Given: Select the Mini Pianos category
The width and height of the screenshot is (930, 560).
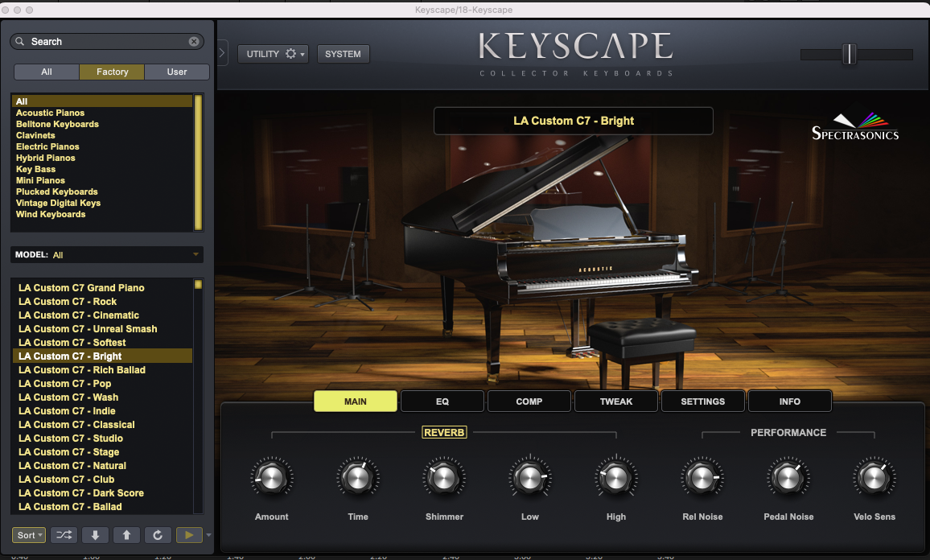Looking at the screenshot, I should coord(40,180).
